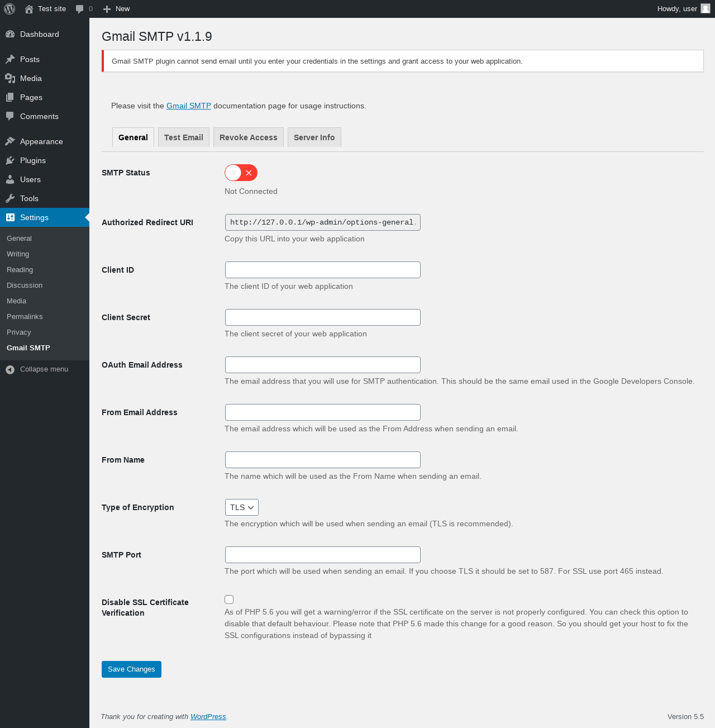The height and width of the screenshot is (728, 715).
Task: Open the Gmail SMTP documentation link
Action: (189, 106)
